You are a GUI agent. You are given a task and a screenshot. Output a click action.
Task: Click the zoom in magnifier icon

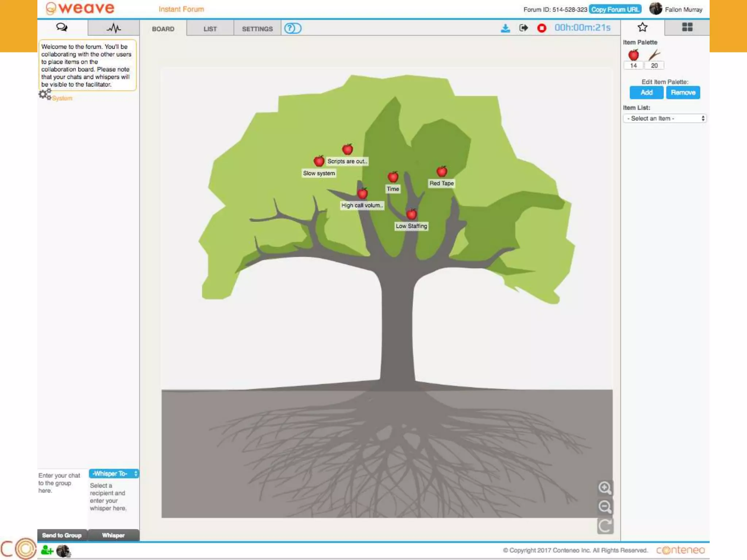coord(605,488)
